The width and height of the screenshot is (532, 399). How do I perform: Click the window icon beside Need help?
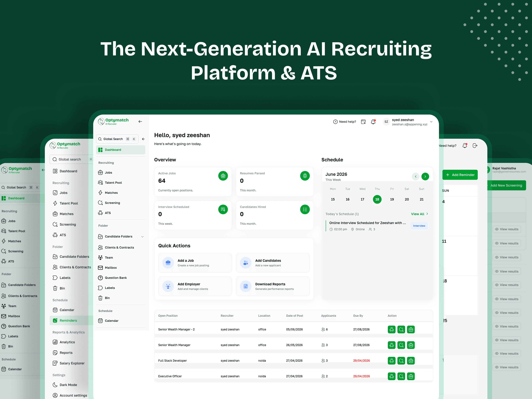[363, 122]
